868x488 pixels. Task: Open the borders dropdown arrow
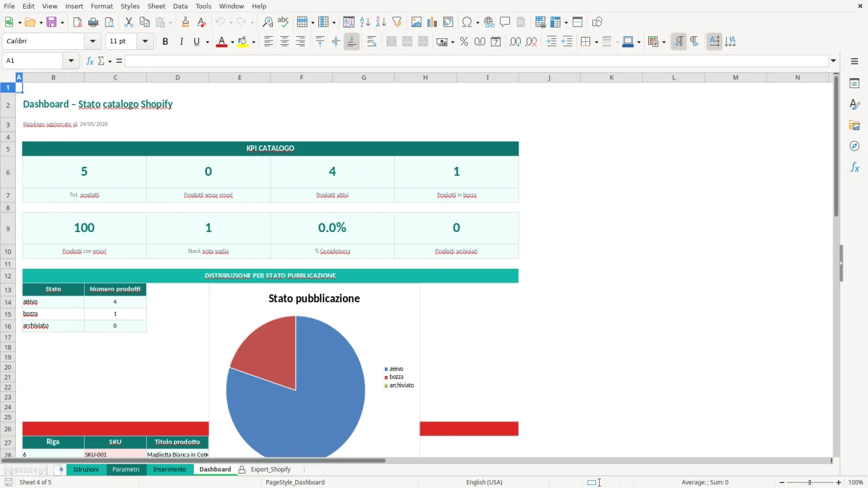click(x=595, y=42)
